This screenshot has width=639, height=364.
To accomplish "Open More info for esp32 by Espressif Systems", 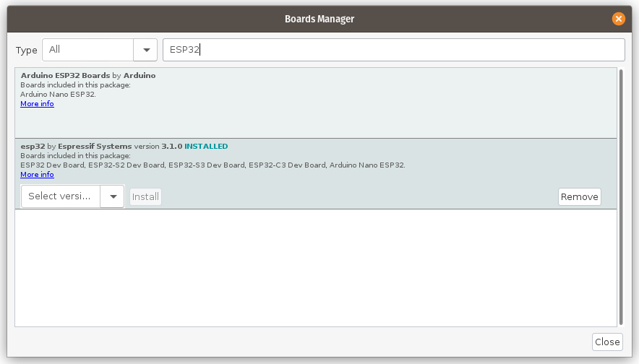I will coord(37,175).
